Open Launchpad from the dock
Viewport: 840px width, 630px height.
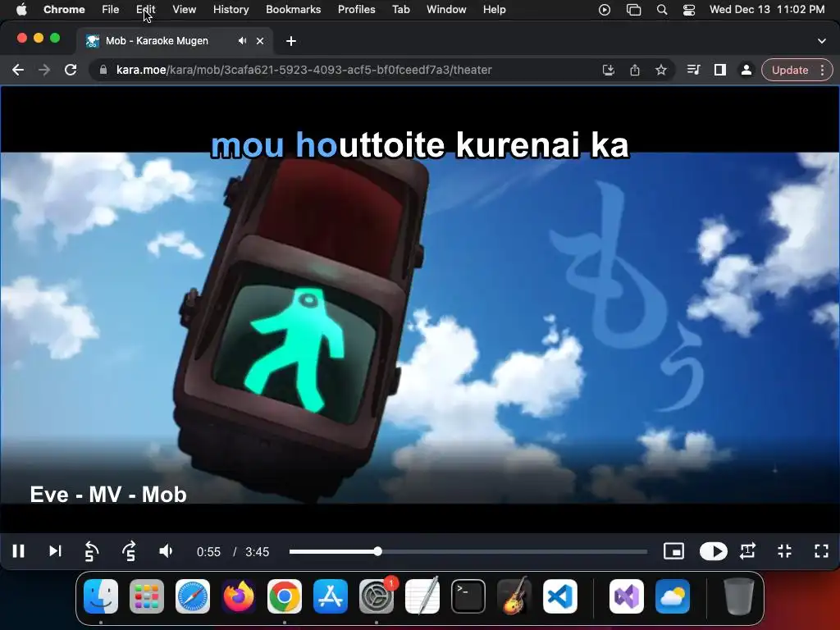(x=147, y=596)
